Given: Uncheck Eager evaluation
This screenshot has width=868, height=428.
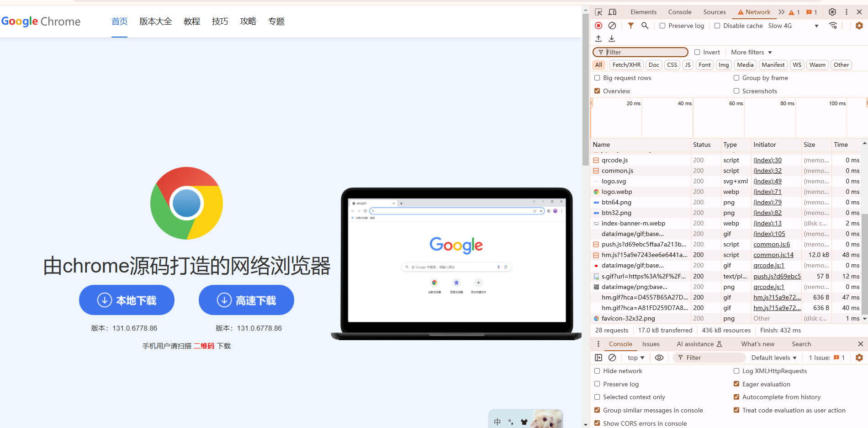Looking at the screenshot, I should point(736,384).
